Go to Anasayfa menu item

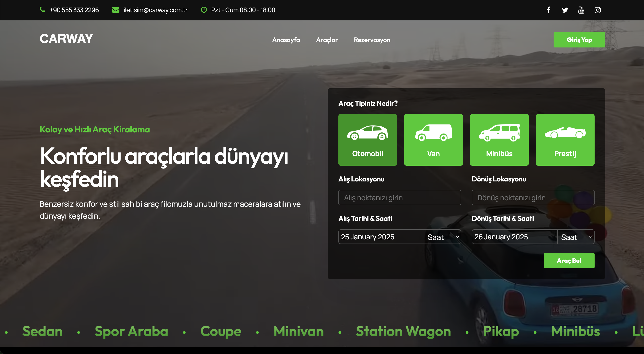pyautogui.click(x=286, y=40)
